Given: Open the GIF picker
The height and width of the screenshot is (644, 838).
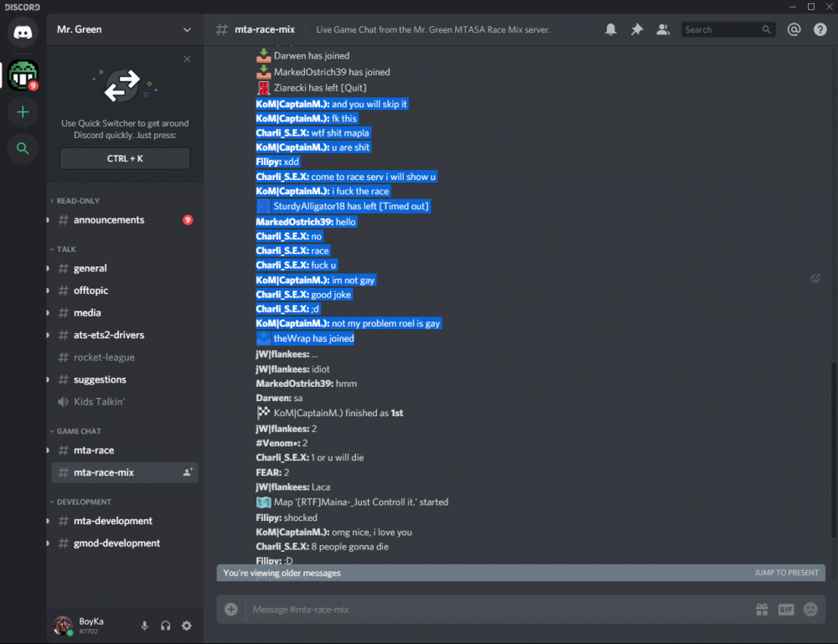Looking at the screenshot, I should (786, 610).
